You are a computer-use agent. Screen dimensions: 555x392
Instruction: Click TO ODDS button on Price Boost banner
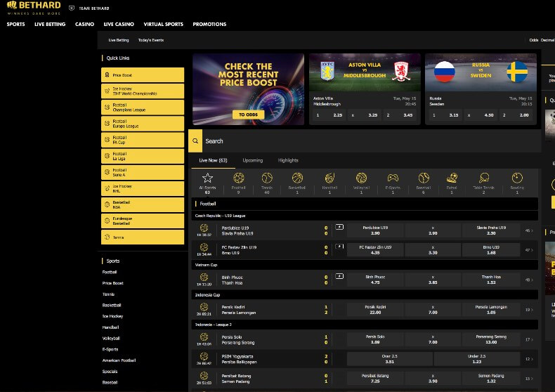point(248,115)
